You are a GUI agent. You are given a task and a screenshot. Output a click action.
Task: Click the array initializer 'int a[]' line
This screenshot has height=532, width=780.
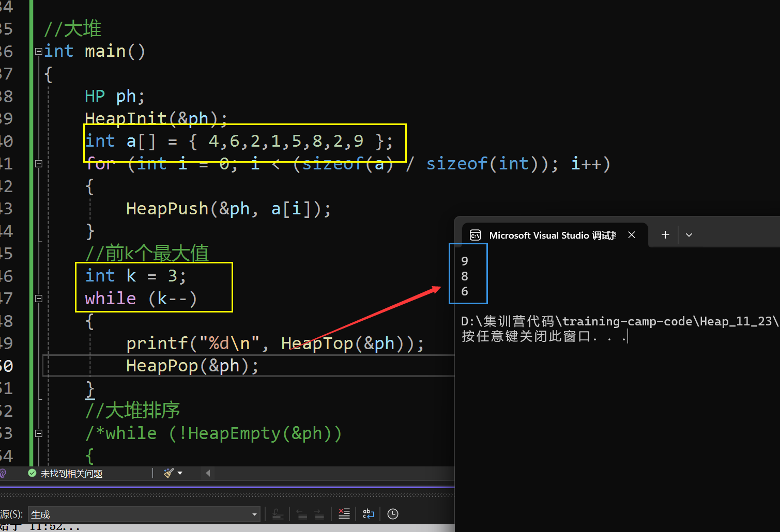(239, 141)
